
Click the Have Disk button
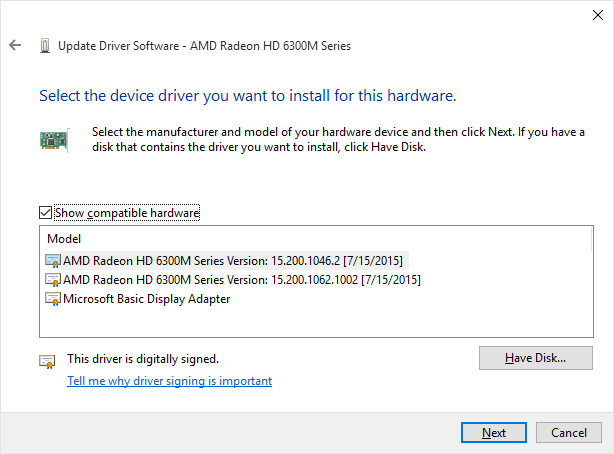(x=536, y=358)
